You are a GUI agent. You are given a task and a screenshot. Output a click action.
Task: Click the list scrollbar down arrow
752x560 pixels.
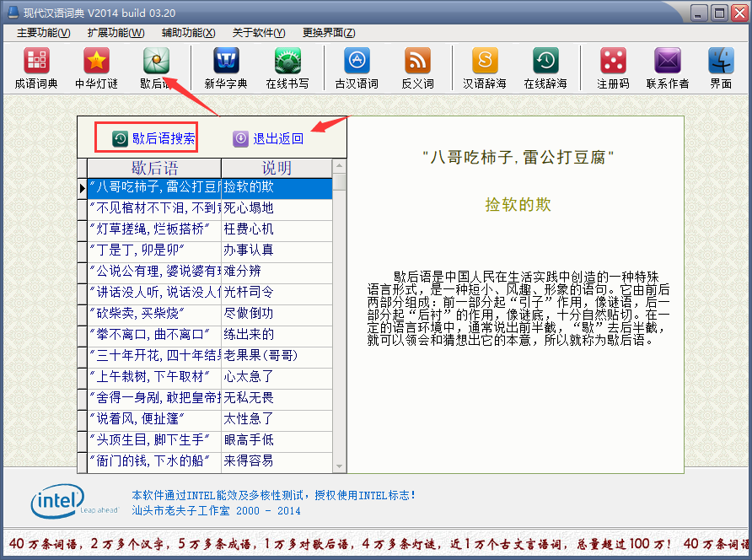pyautogui.click(x=340, y=466)
